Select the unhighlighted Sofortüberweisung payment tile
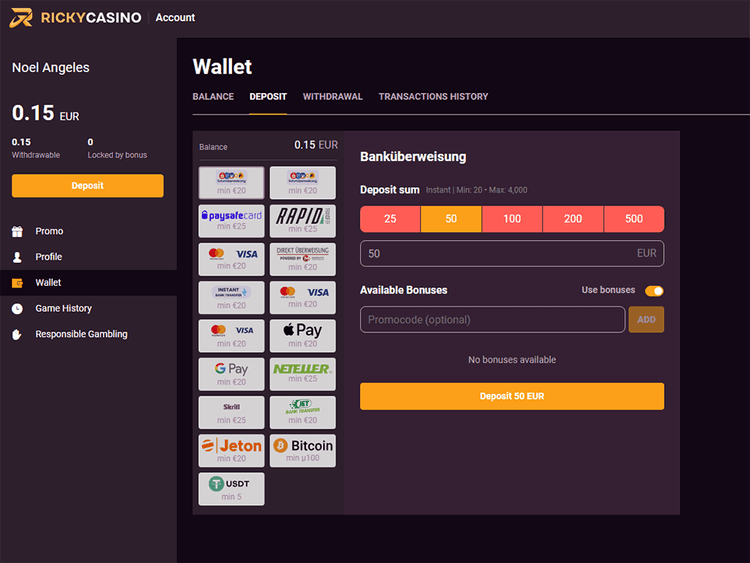Viewport: 750px width, 563px height. (303, 183)
